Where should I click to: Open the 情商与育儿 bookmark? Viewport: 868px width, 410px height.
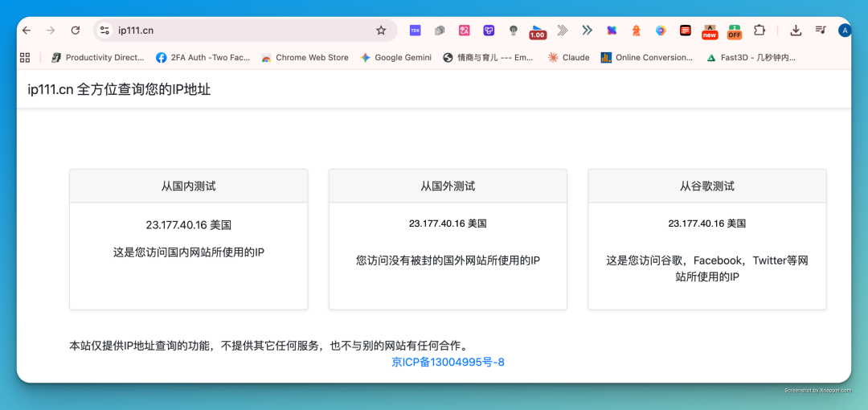coord(488,57)
